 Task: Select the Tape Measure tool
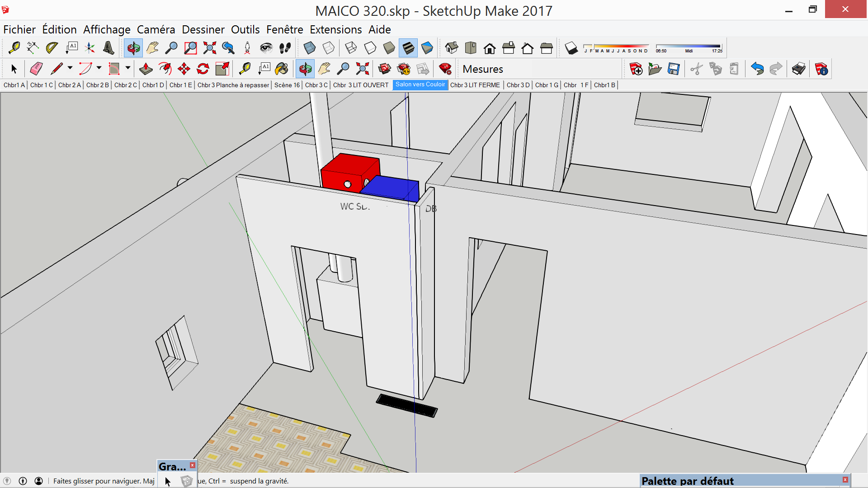coord(14,48)
